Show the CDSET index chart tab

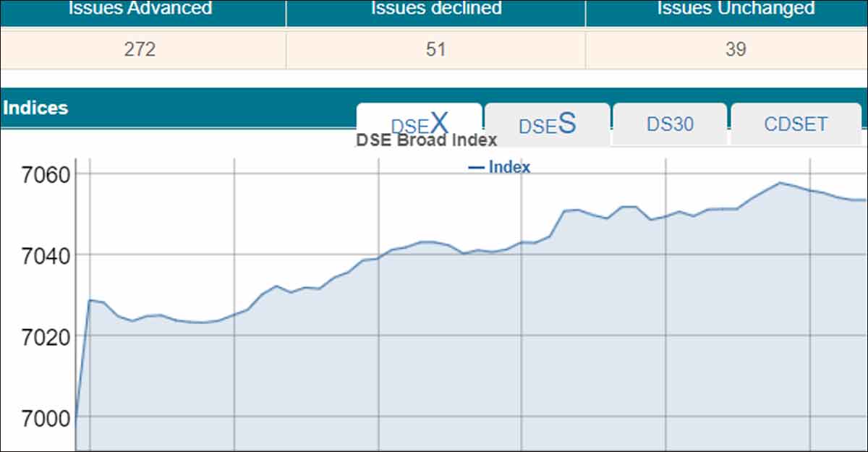796,124
